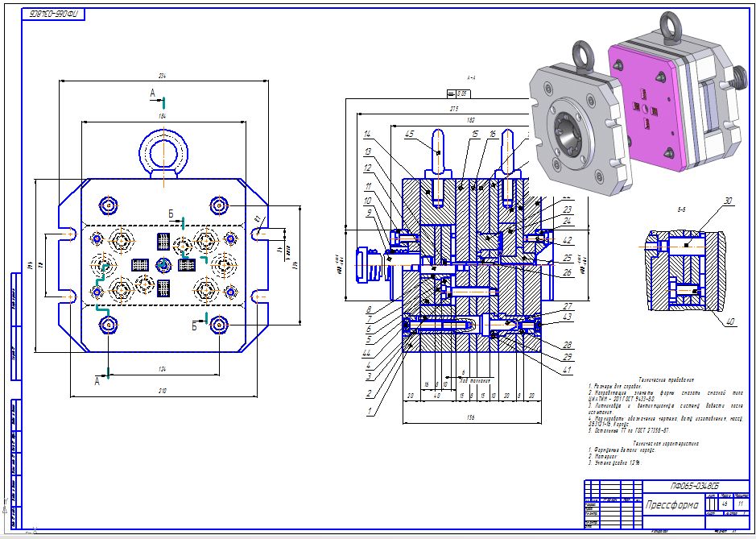Click part callout 25
The image size is (756, 539).
(568, 259)
